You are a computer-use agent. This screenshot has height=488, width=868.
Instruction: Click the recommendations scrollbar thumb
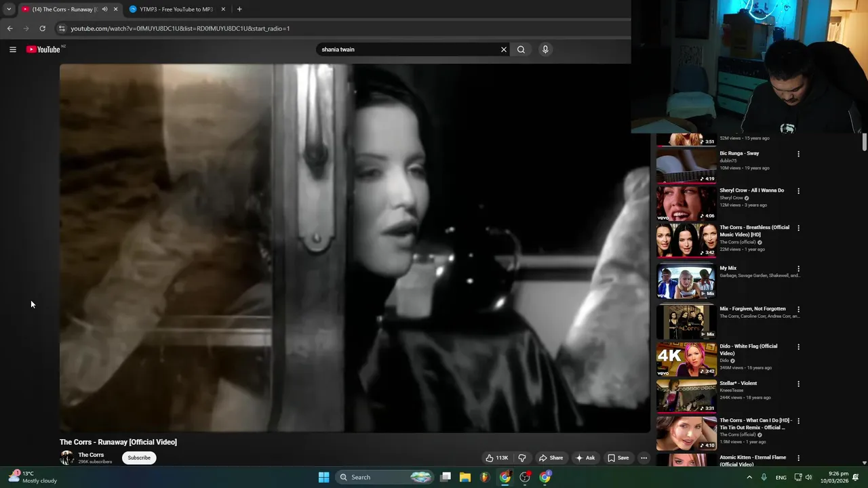tap(864, 143)
